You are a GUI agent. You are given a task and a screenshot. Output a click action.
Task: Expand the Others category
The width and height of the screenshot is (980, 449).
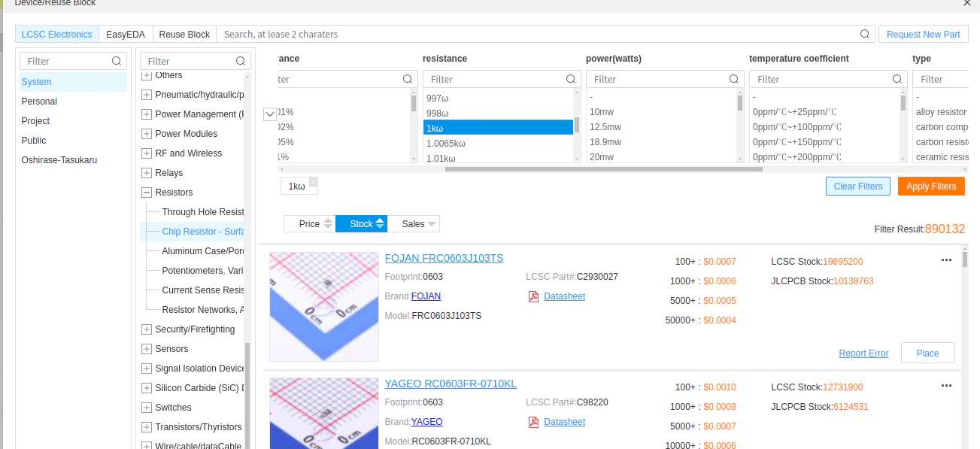147,75
